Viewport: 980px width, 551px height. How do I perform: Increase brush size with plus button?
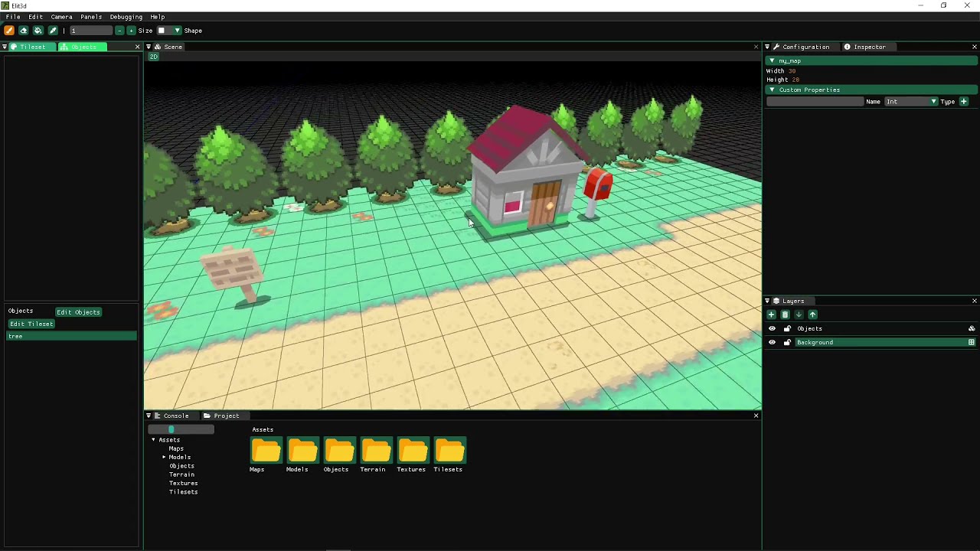tap(131, 31)
